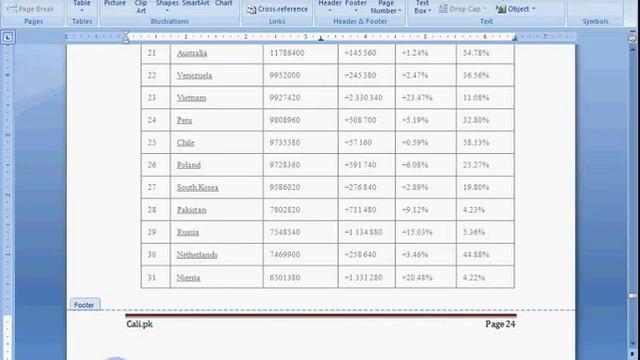Open the Page Number dropdown
This screenshot has height=360, width=640.
pos(386,7)
